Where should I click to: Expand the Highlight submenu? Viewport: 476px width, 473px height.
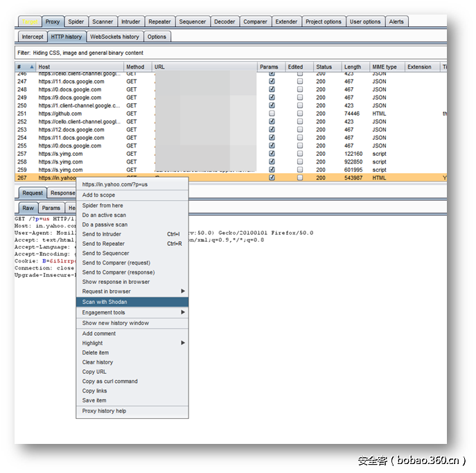(x=132, y=343)
